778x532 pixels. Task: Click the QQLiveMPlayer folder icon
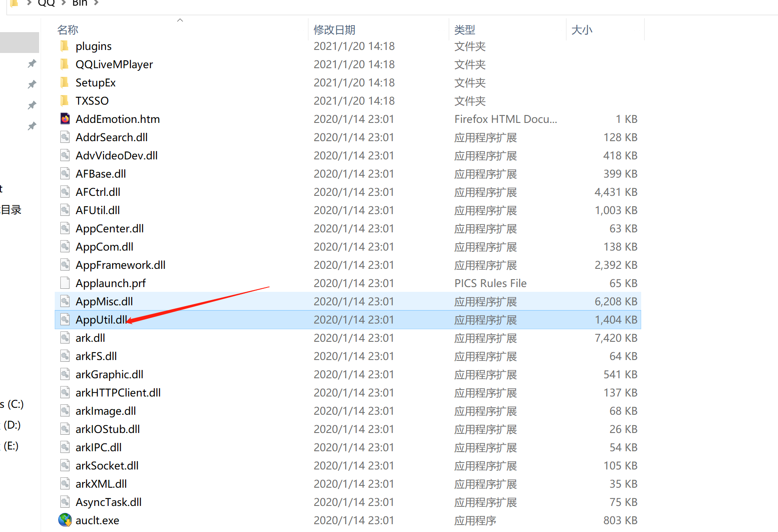point(65,64)
